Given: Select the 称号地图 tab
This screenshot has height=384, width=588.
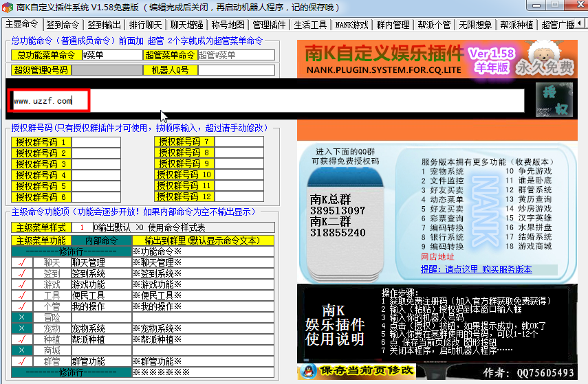Looking at the screenshot, I should pos(228,25).
